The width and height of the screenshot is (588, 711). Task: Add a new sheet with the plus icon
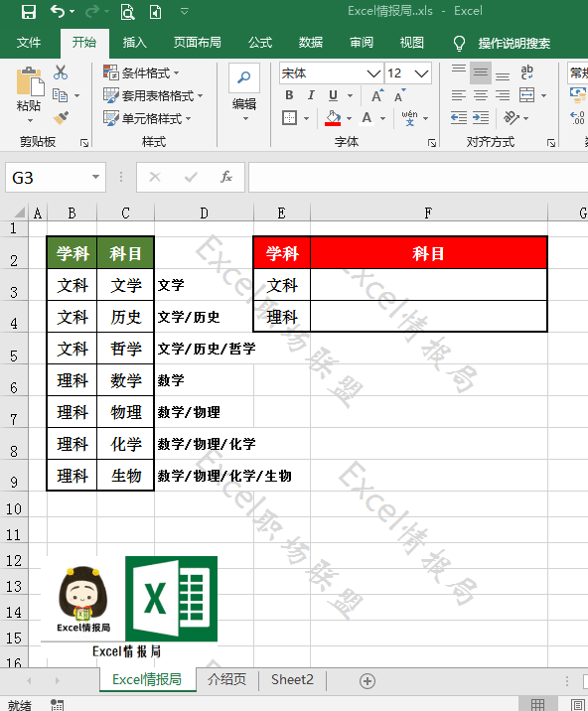tap(367, 680)
